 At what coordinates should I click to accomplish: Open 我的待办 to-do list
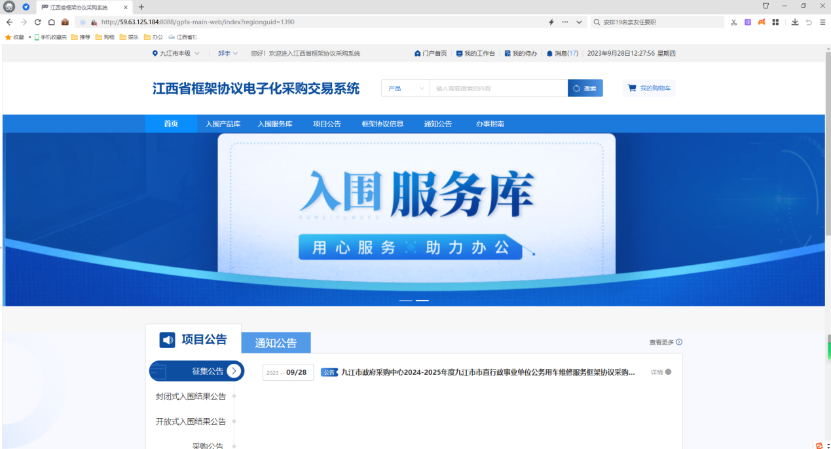click(x=522, y=53)
